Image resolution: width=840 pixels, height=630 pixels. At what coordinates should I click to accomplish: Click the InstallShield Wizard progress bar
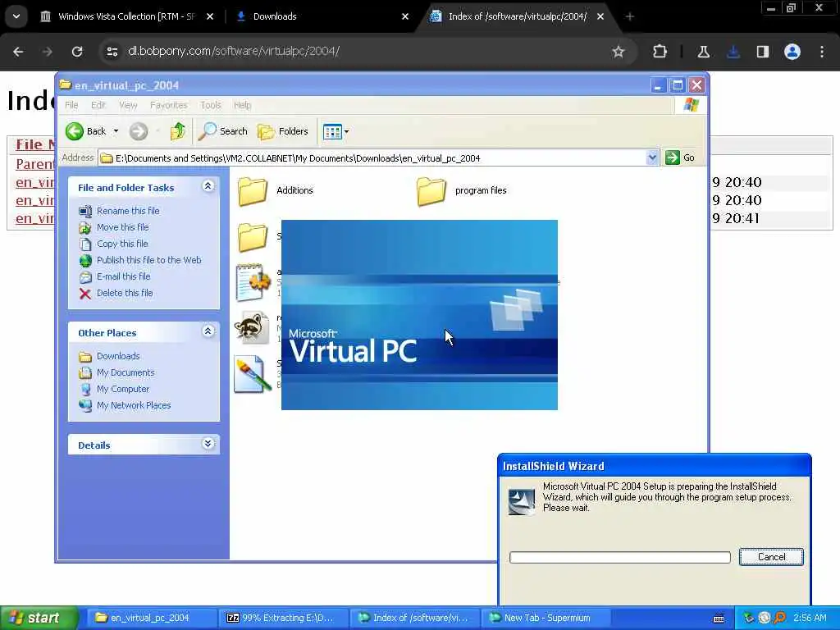pyautogui.click(x=620, y=558)
